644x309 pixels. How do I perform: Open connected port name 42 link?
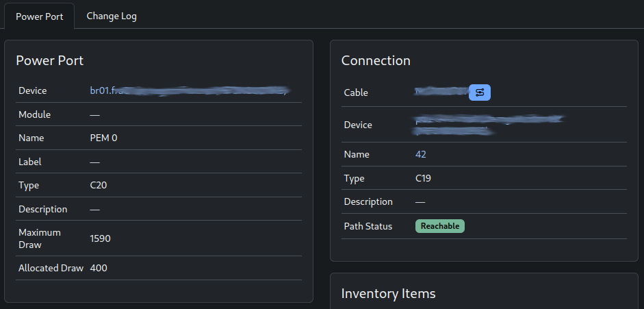pyautogui.click(x=421, y=155)
